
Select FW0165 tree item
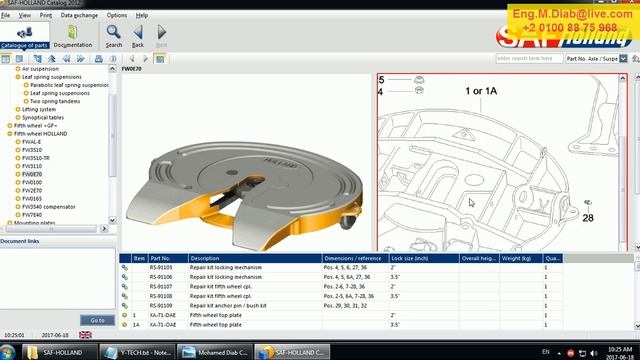[x=32, y=199]
